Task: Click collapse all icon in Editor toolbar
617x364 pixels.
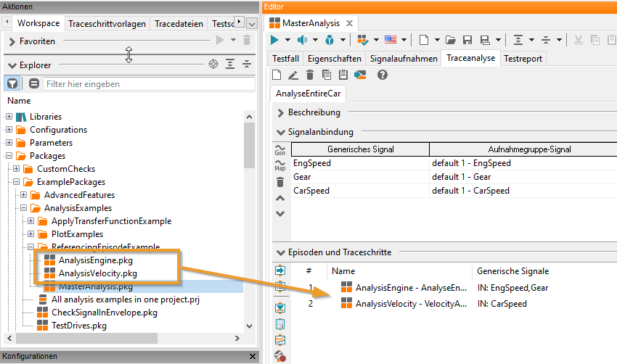Action: point(546,40)
